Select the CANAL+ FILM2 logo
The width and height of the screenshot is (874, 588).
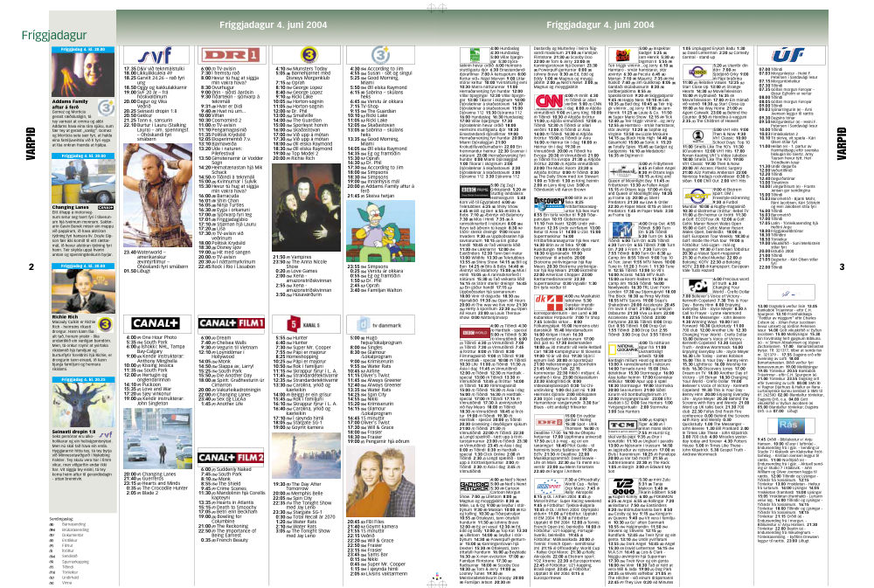click(x=232, y=458)
